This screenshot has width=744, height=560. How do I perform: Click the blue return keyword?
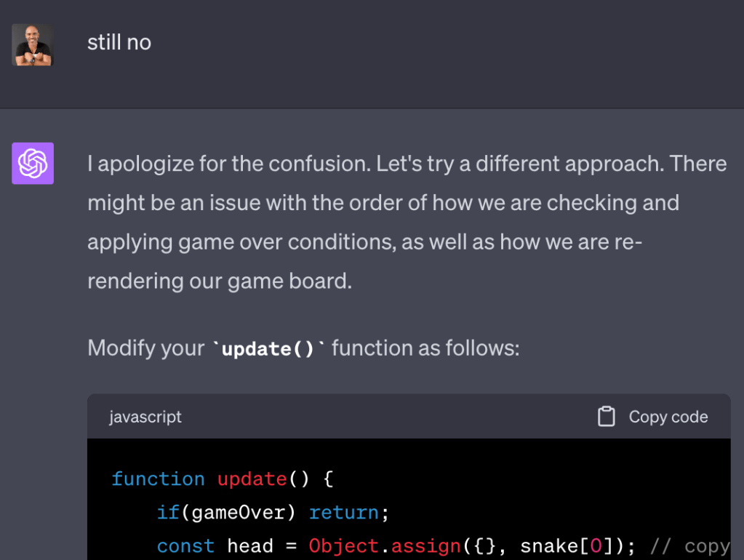(344, 513)
